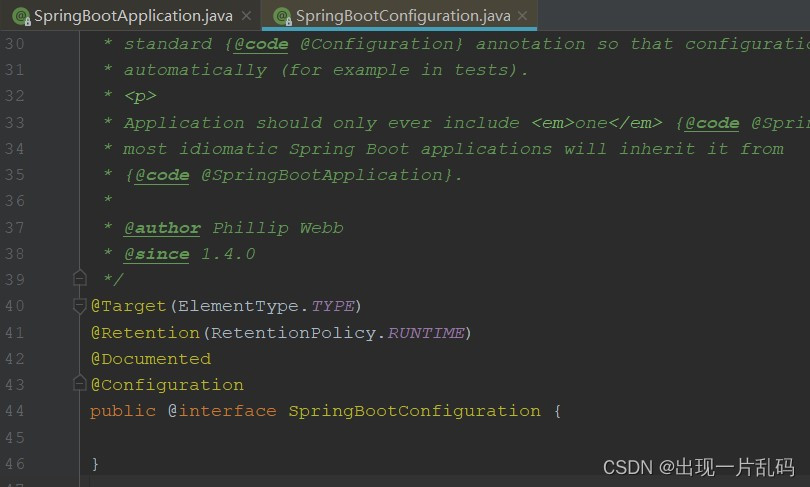The width and height of the screenshot is (810, 487).
Task: Click the SpringBootApplication.java file icon
Action: click(x=21, y=17)
